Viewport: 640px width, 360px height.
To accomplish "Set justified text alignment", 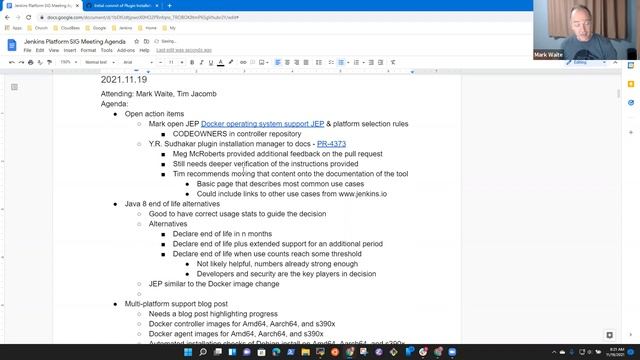I will click(306, 62).
